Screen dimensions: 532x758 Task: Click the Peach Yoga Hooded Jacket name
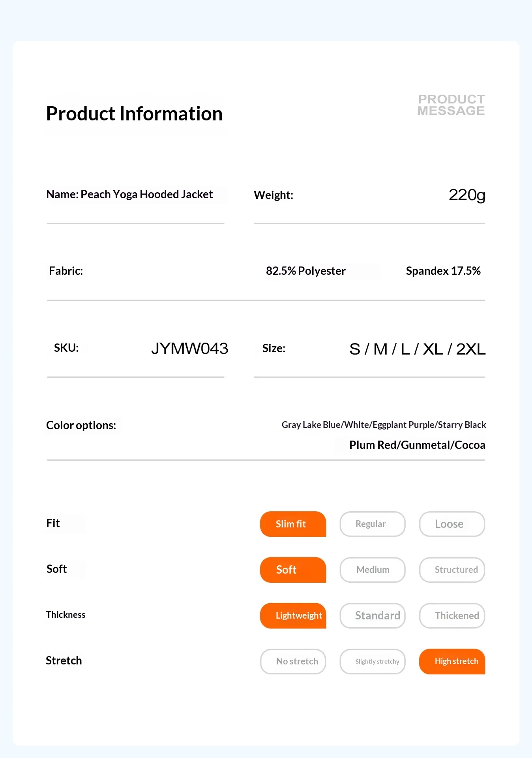point(146,194)
